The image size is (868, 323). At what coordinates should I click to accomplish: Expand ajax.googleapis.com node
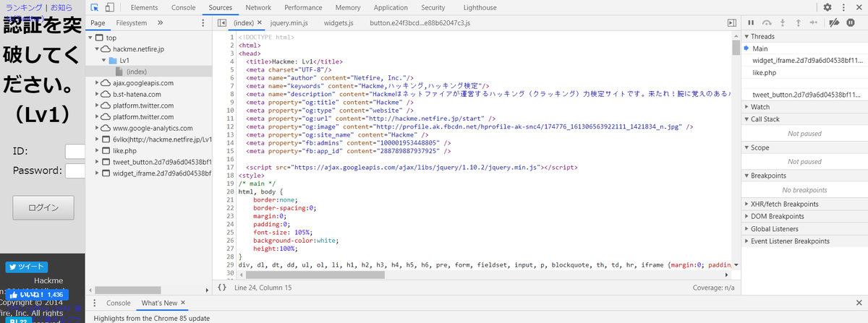[98, 83]
